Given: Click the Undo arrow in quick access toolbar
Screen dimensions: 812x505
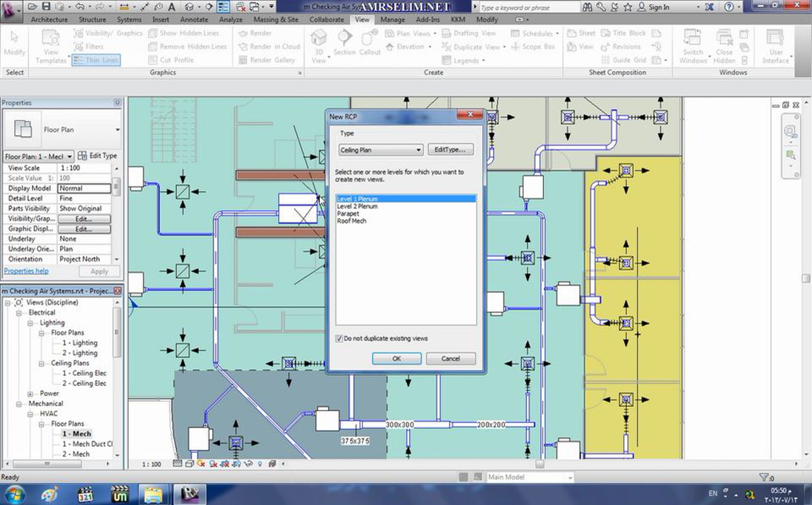Looking at the screenshot, I should pos(80,6).
